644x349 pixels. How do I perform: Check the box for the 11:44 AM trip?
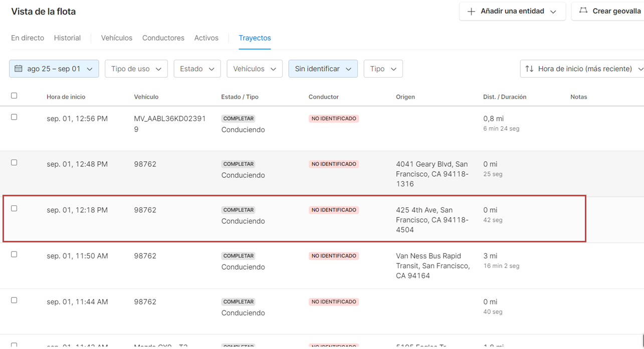(x=14, y=300)
